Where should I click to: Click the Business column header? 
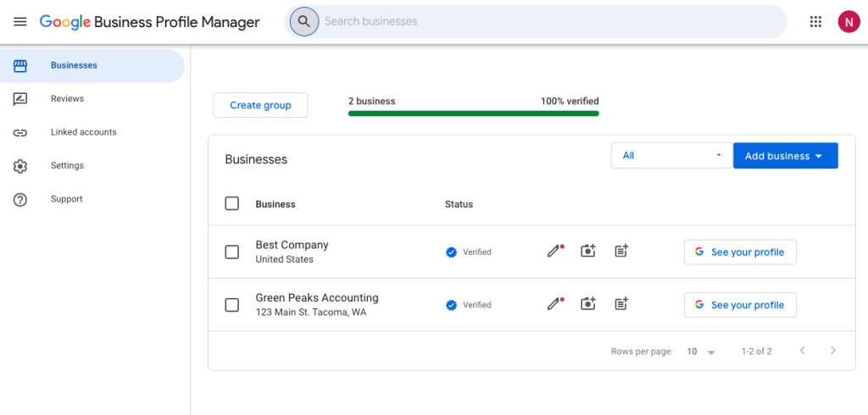(x=275, y=204)
